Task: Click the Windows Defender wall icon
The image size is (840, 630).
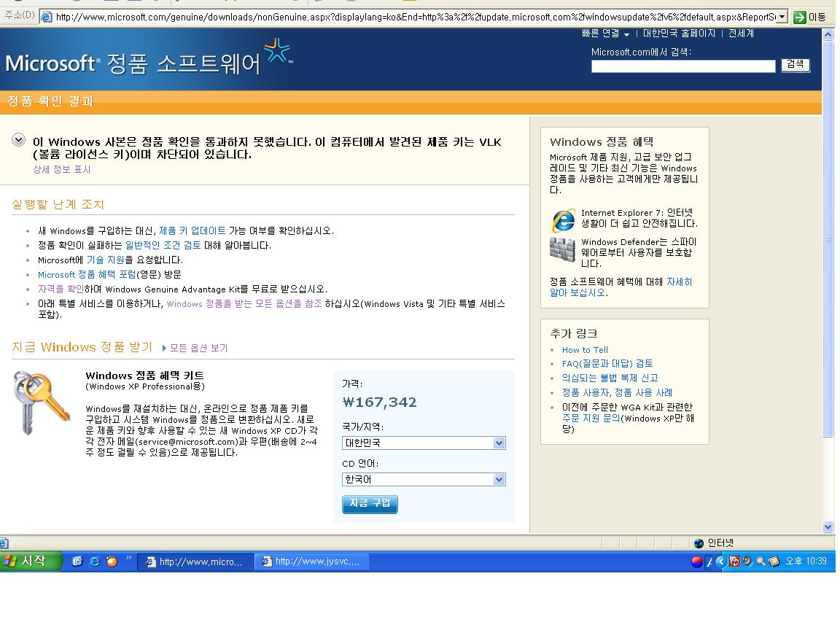Action: pyautogui.click(x=562, y=249)
